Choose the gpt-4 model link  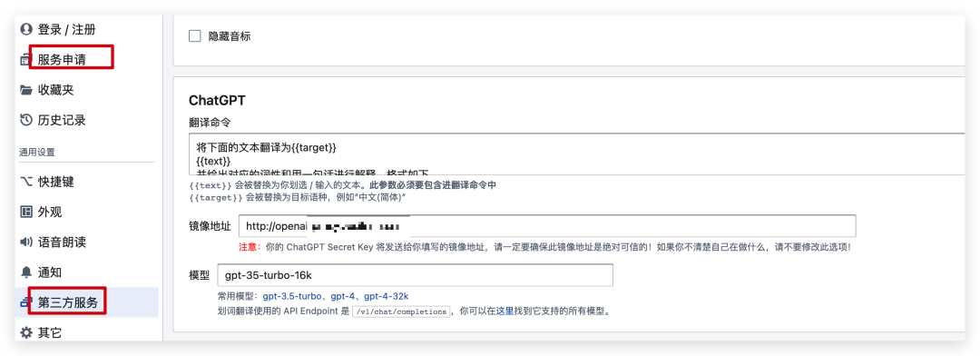(x=343, y=296)
